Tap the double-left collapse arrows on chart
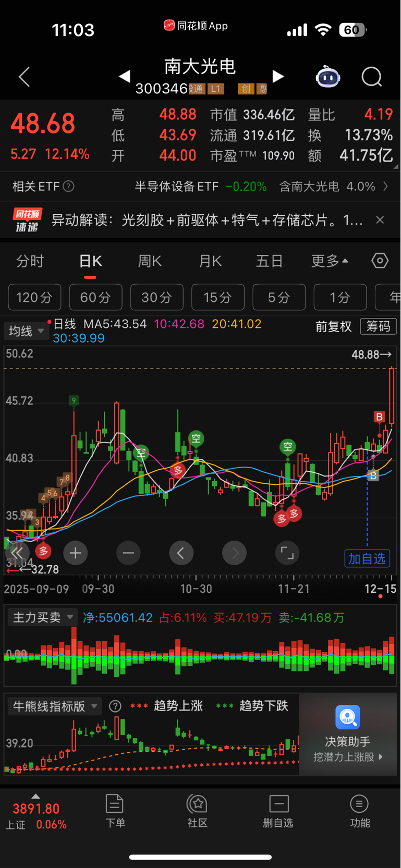 tap(17, 553)
